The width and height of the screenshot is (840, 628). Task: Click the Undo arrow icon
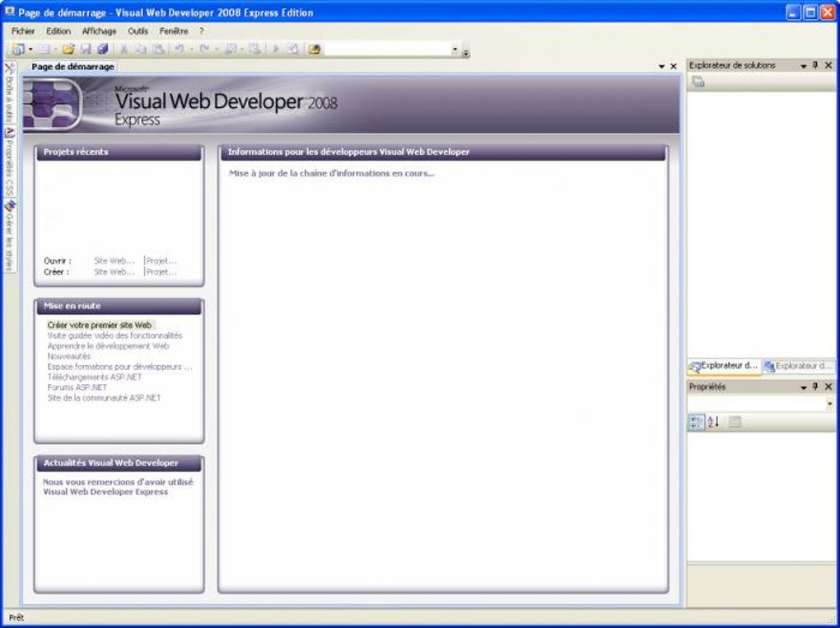180,49
